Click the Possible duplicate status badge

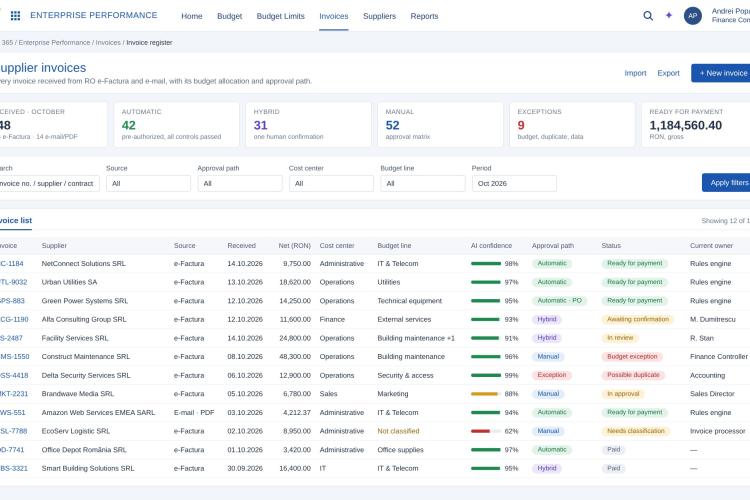click(x=633, y=375)
